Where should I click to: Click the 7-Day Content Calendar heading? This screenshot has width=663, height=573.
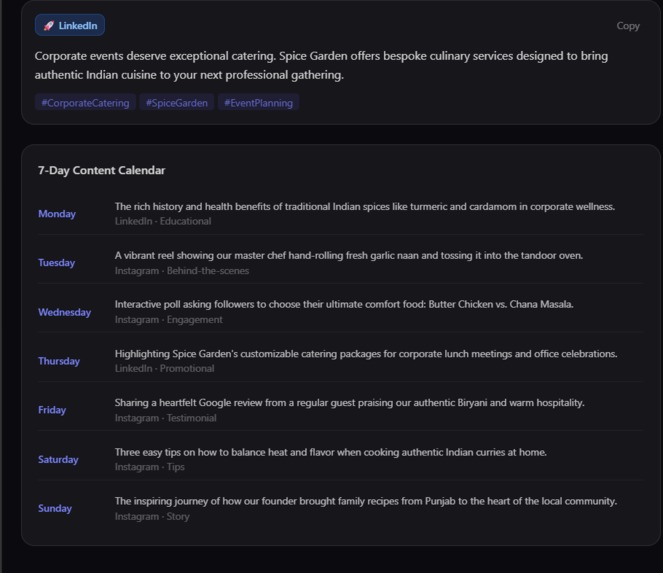point(101,170)
